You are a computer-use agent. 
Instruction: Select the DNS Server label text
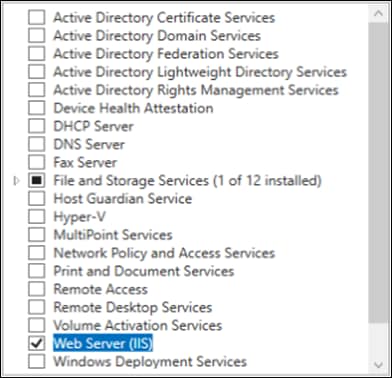tap(89, 144)
